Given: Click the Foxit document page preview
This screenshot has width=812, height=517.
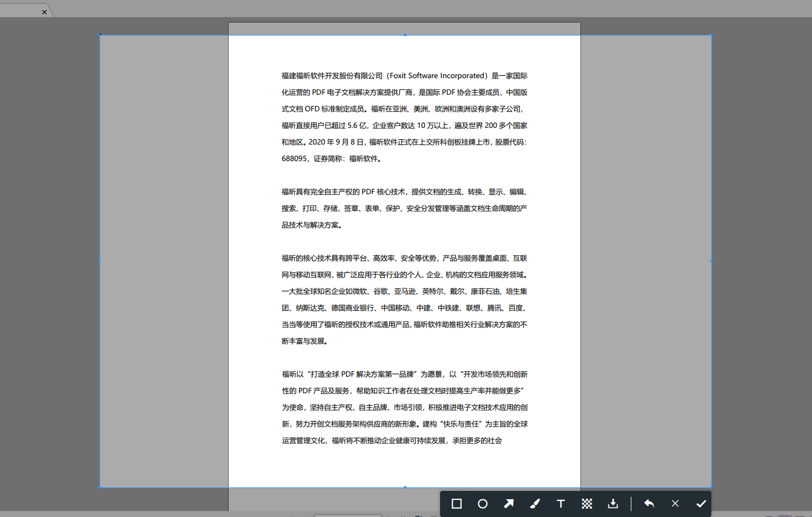Looking at the screenshot, I should [x=405, y=261].
